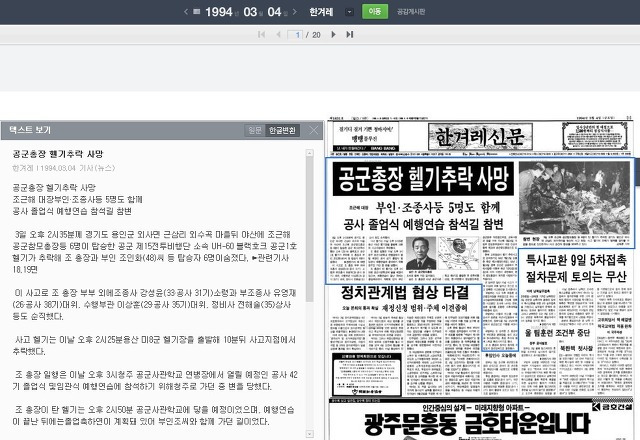Switch to 한글변환 text mode
Screen dimensions: 640x440
click(282, 130)
